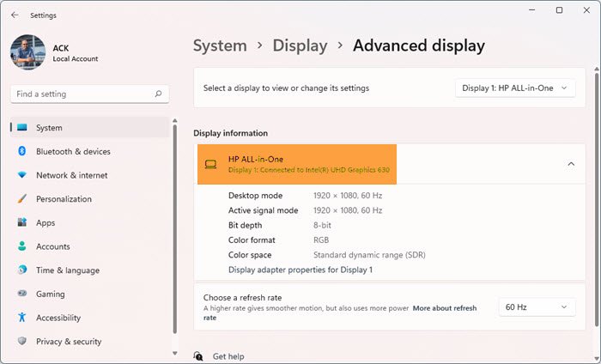The image size is (601, 364).
Task: Open the 60 Hz refresh rate dropdown
Action: coord(537,306)
